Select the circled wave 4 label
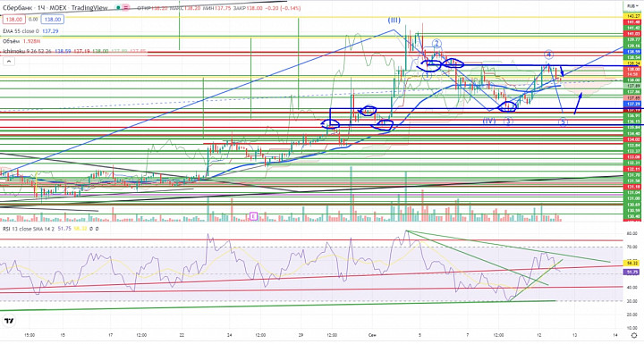This screenshot has width=644, height=344. click(x=548, y=55)
